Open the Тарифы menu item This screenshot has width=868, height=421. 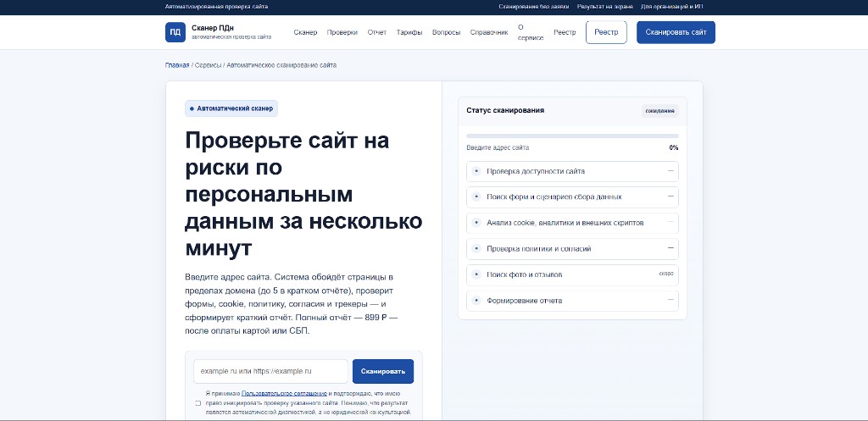click(x=409, y=32)
